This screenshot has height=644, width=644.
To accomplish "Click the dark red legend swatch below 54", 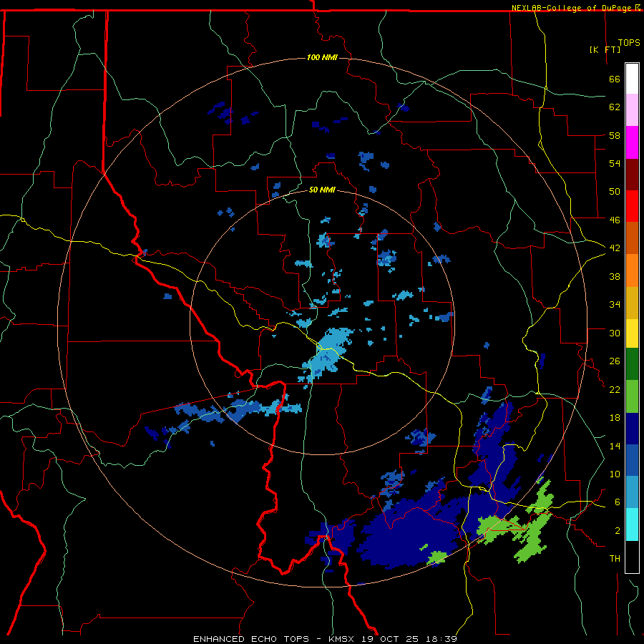I will click(632, 174).
